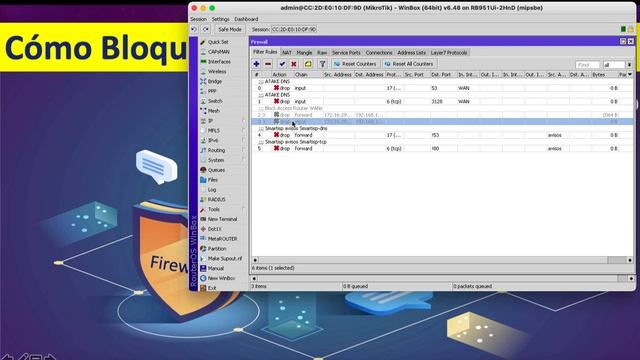Viewport: 640px width, 360px height.
Task: Switch to the Mangle tab
Action: 304,53
